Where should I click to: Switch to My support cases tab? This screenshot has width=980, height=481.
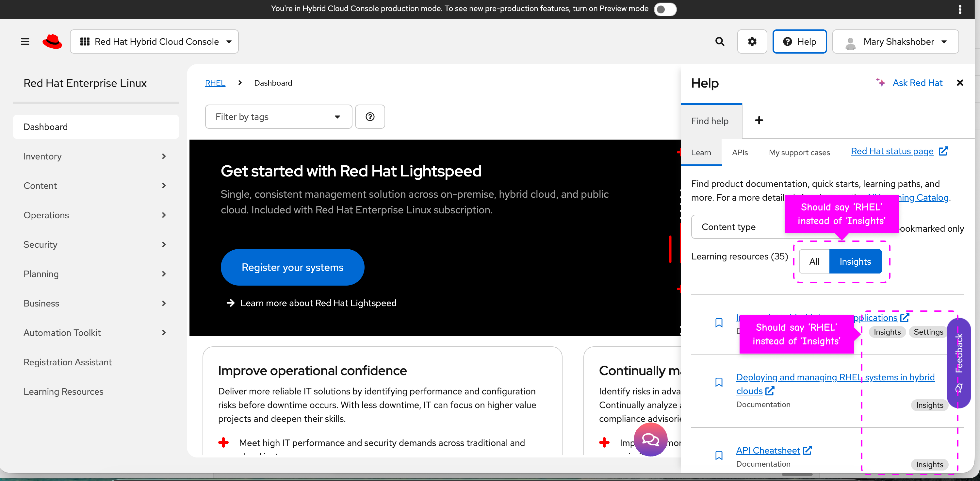coord(799,153)
